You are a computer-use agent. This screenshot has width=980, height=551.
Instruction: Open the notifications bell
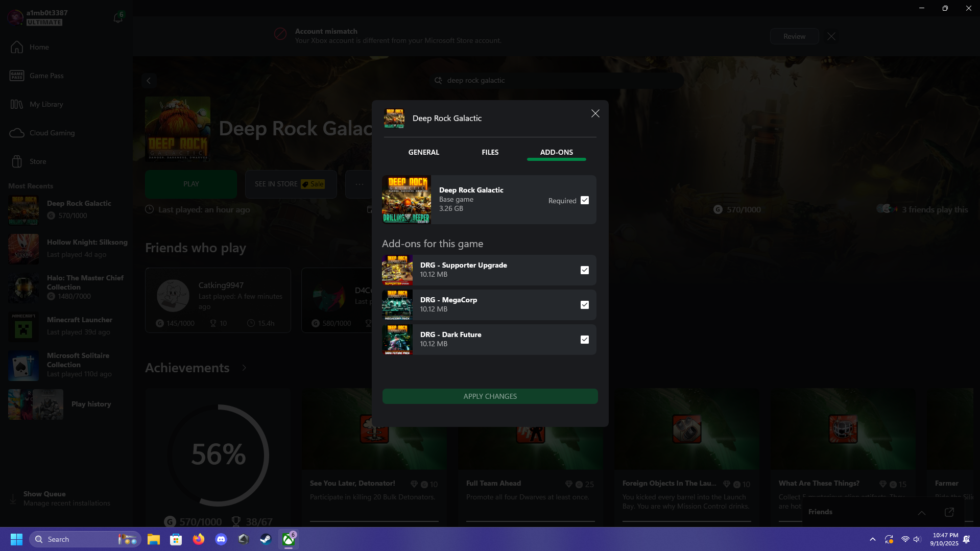118,18
